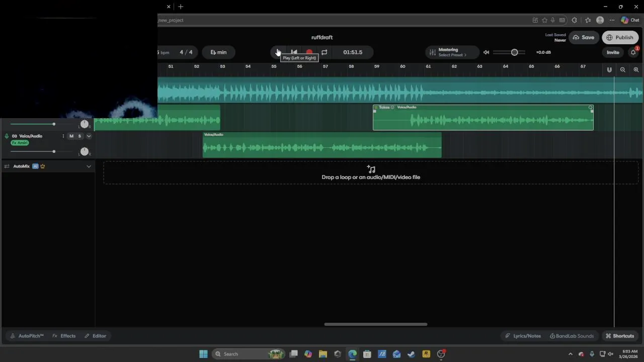Open the Lyrics/Notes panel

click(523, 336)
